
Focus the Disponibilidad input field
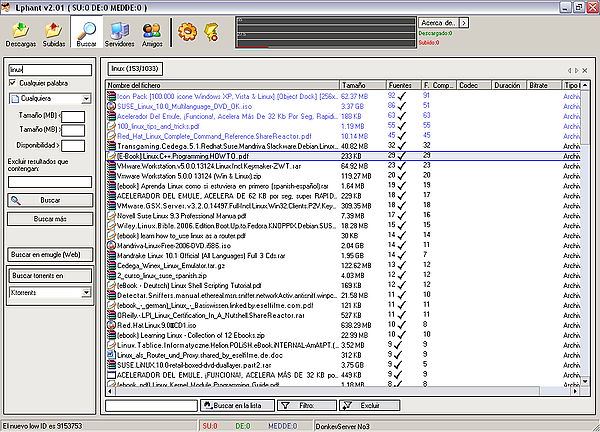[x=73, y=145]
